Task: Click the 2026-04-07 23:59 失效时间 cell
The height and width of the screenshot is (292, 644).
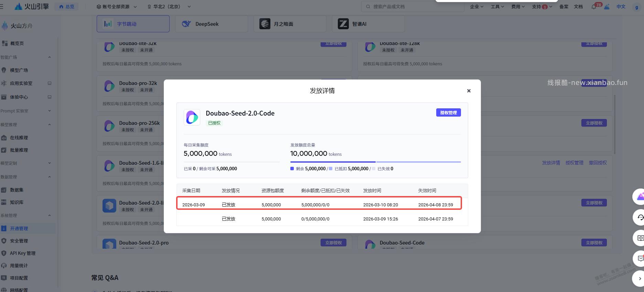Action: click(x=436, y=219)
